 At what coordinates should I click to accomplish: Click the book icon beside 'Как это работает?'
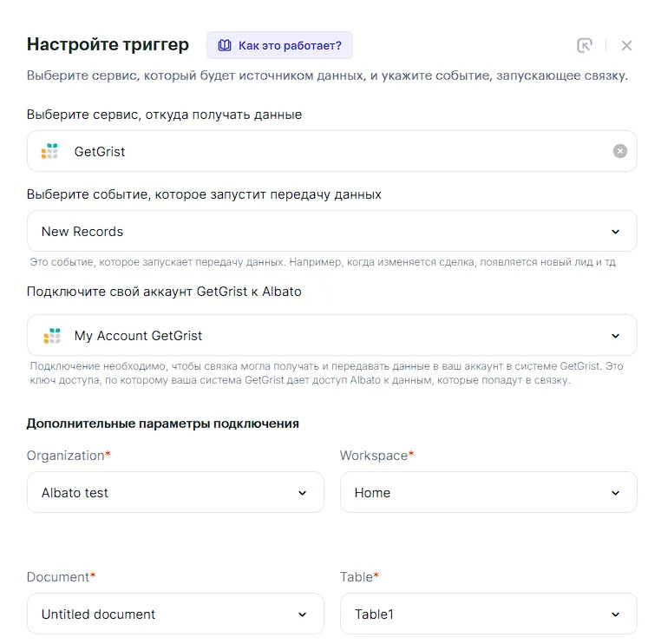click(225, 45)
